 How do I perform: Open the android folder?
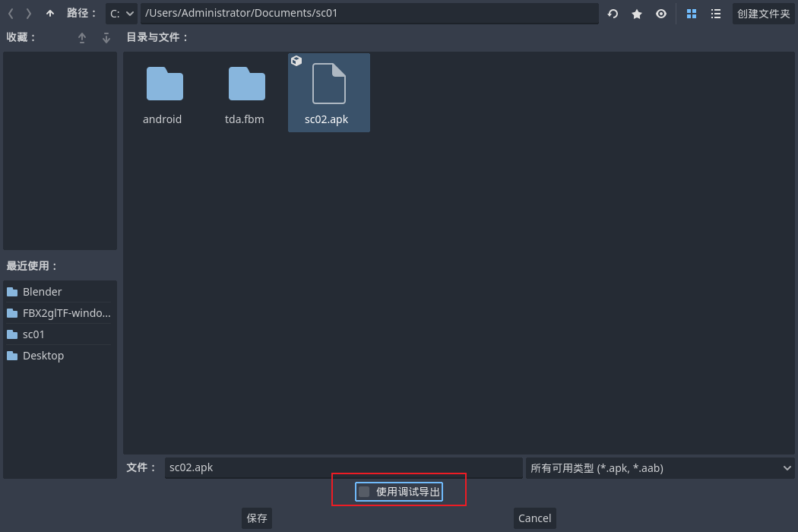coord(163,93)
